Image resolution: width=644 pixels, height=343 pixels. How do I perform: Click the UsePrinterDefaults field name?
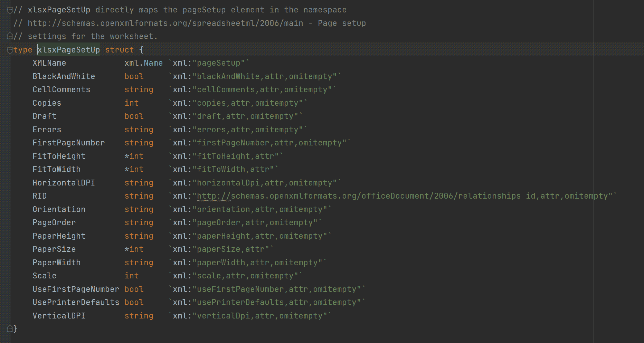point(76,303)
